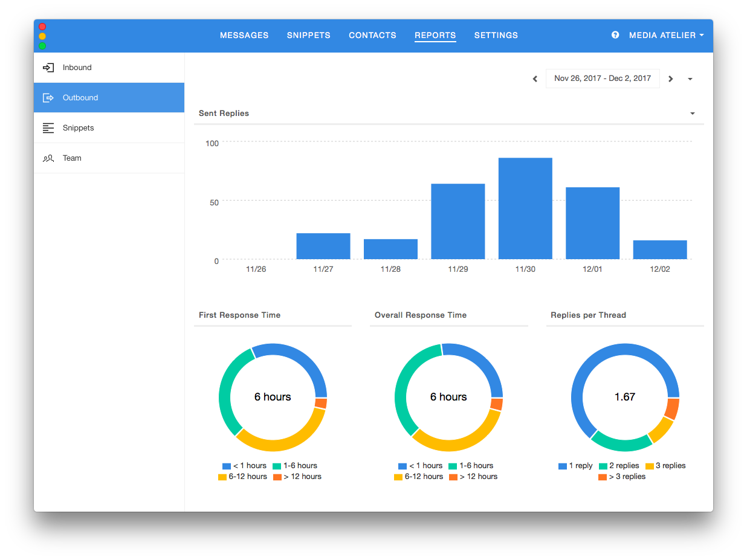
Task: Click the Inbound arrow icon in sidebar
Action: click(48, 68)
